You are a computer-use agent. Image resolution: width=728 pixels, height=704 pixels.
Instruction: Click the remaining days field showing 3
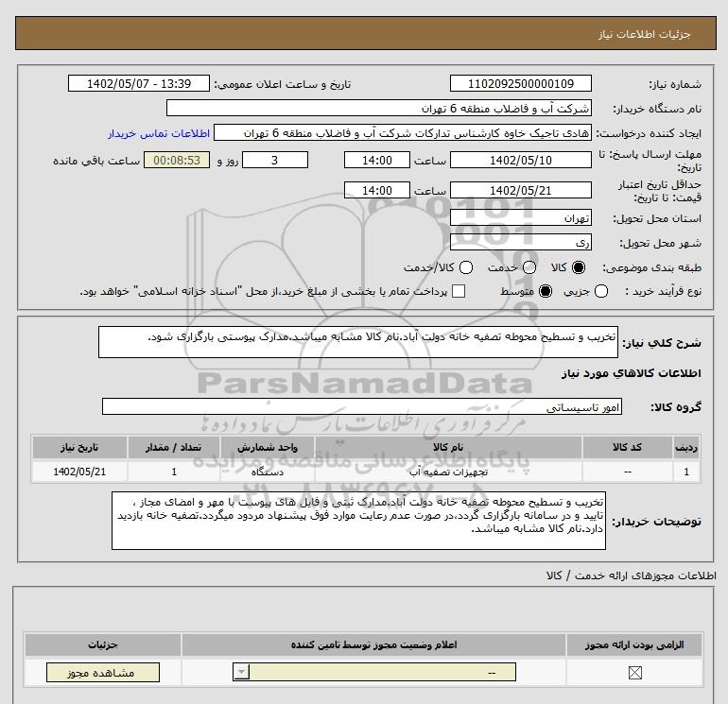[275, 160]
